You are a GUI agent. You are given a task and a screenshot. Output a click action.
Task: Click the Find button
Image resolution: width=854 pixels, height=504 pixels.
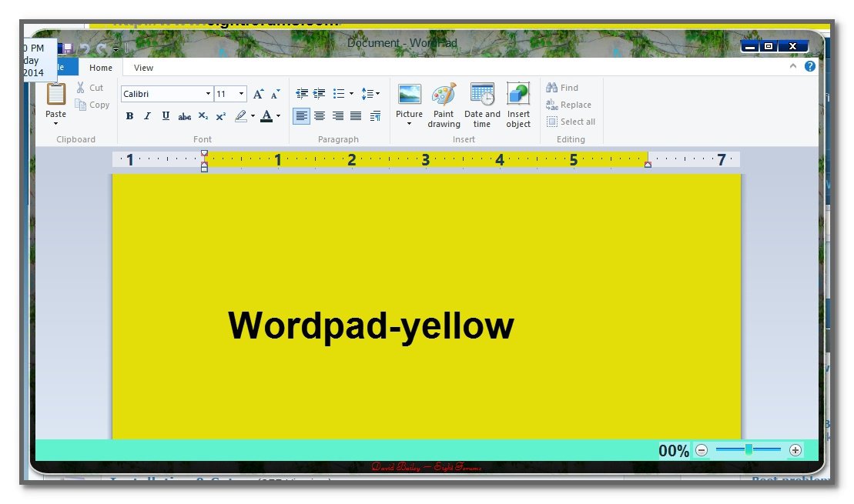point(562,88)
